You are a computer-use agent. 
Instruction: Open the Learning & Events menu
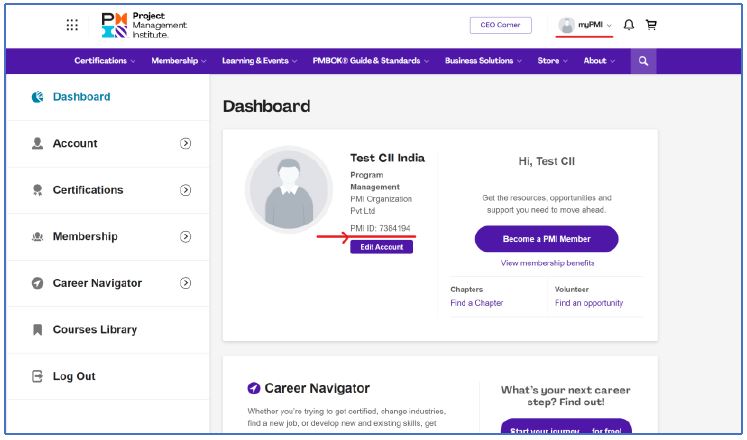point(260,61)
